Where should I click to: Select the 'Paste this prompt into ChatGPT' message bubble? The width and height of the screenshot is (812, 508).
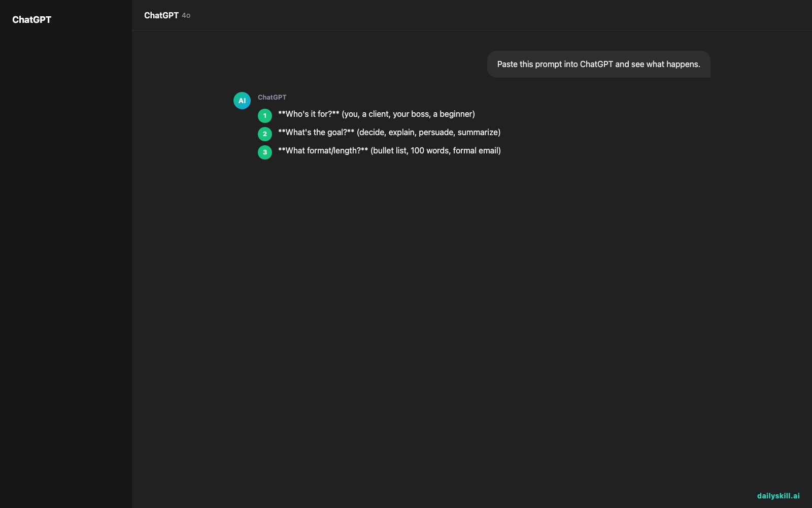coord(598,65)
